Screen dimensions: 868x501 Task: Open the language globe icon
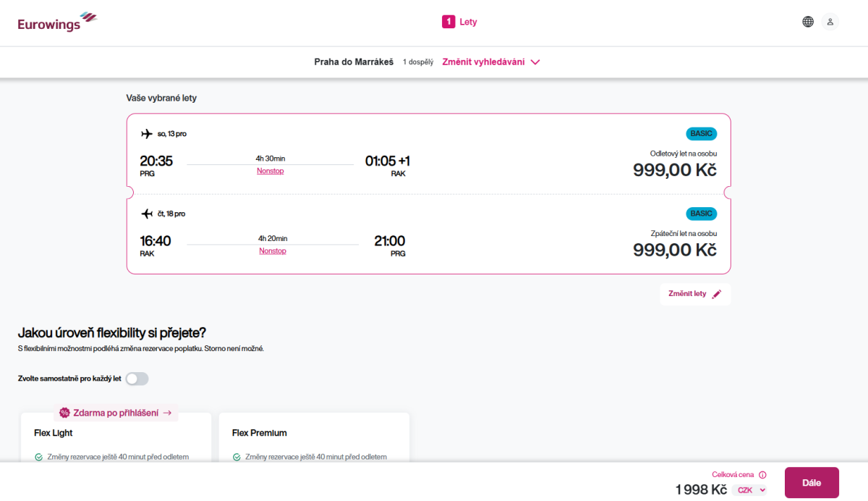(808, 22)
